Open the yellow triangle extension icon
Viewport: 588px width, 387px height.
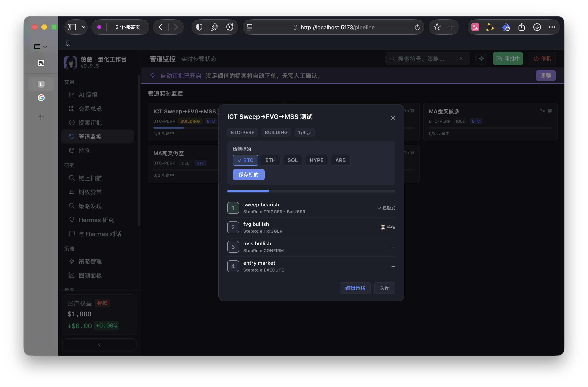coord(490,27)
